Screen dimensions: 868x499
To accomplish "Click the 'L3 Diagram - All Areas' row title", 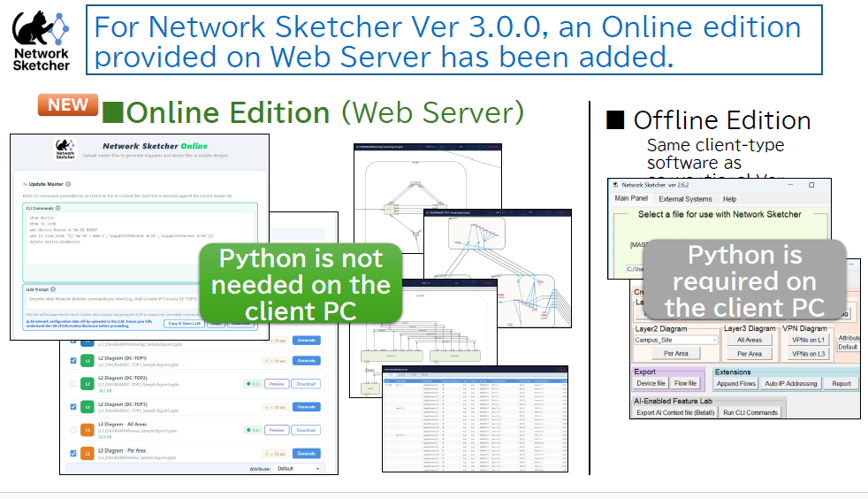I will (122, 424).
